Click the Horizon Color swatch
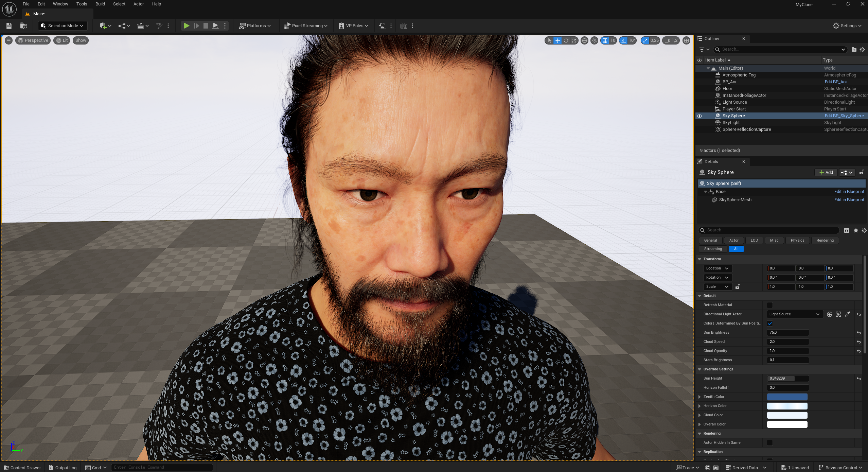The height and width of the screenshot is (472, 868). coord(787,406)
